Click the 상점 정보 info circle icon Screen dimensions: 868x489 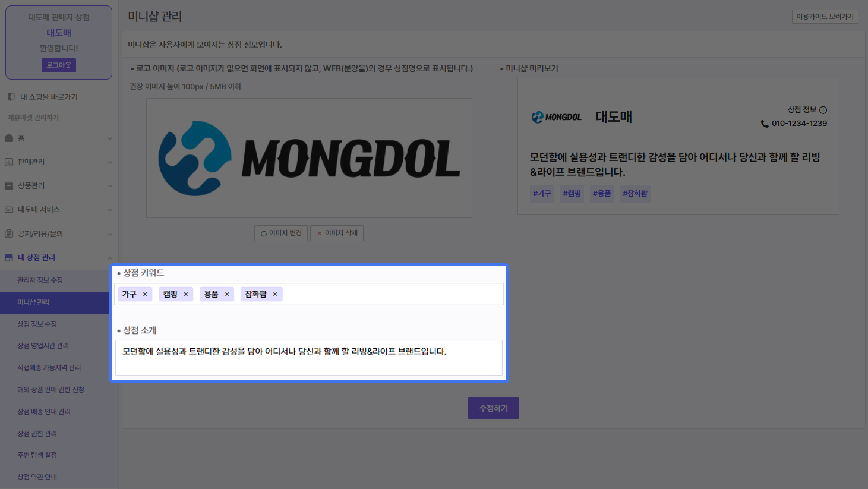823,110
